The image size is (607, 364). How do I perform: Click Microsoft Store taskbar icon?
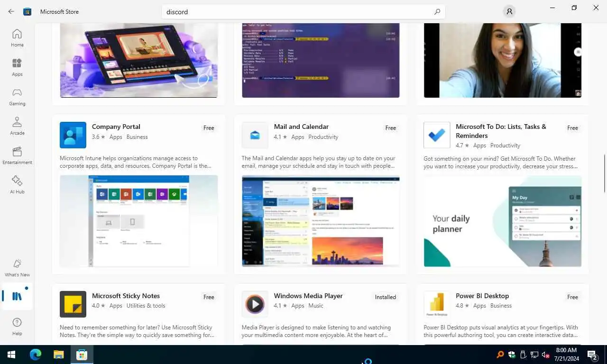coord(82,355)
